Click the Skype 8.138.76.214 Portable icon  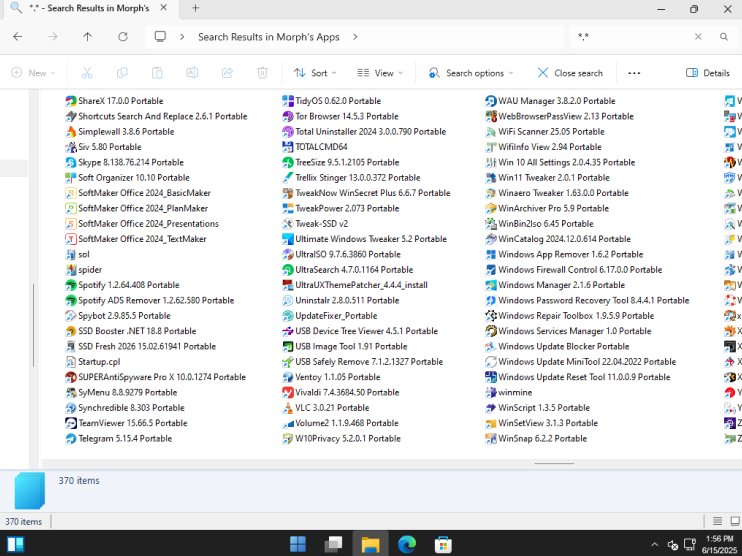point(71,162)
